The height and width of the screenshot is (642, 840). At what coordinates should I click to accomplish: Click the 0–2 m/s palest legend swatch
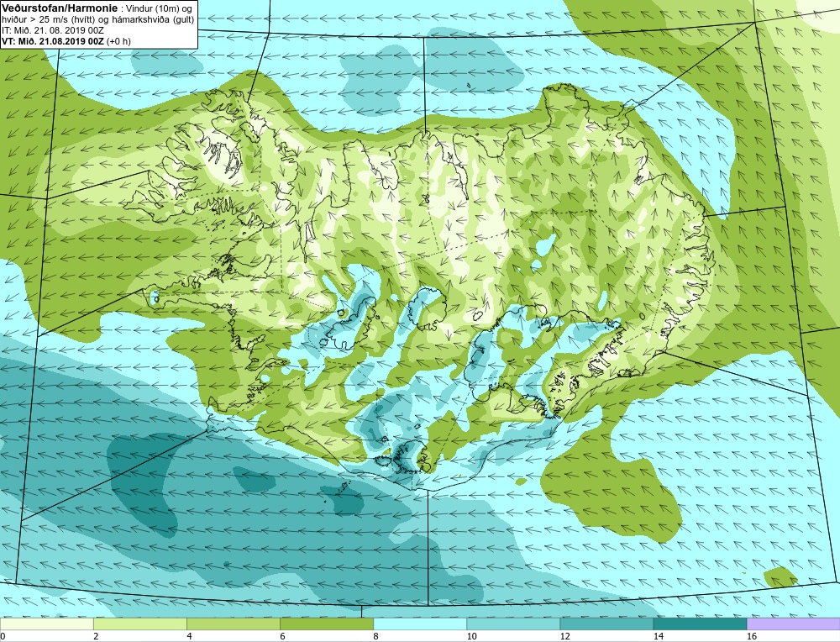[x=46, y=624]
